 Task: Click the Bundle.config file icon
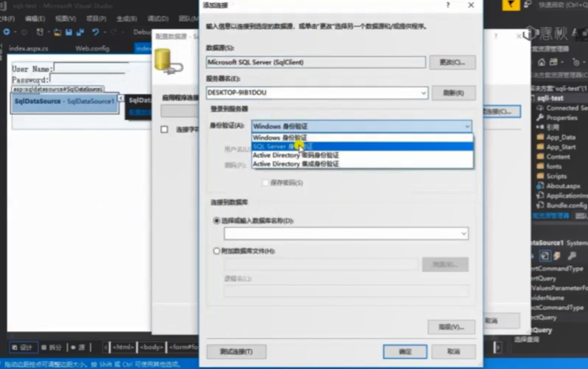coord(540,205)
